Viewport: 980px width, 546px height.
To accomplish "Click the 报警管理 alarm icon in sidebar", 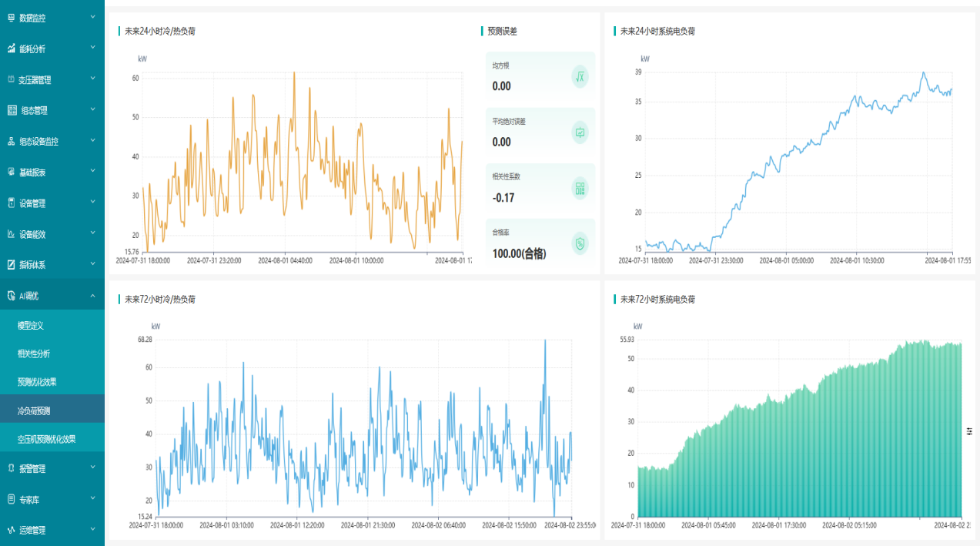I will (12, 468).
